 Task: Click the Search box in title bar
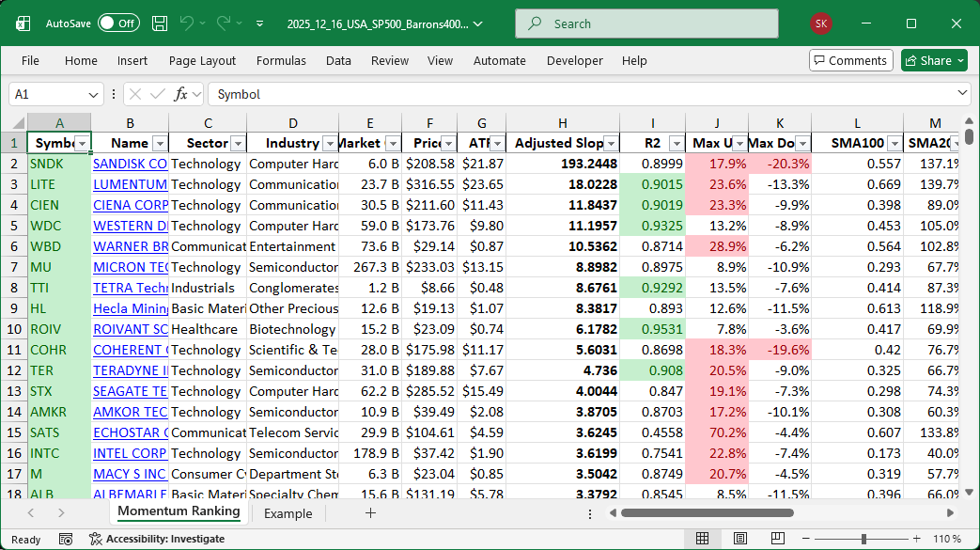647,24
